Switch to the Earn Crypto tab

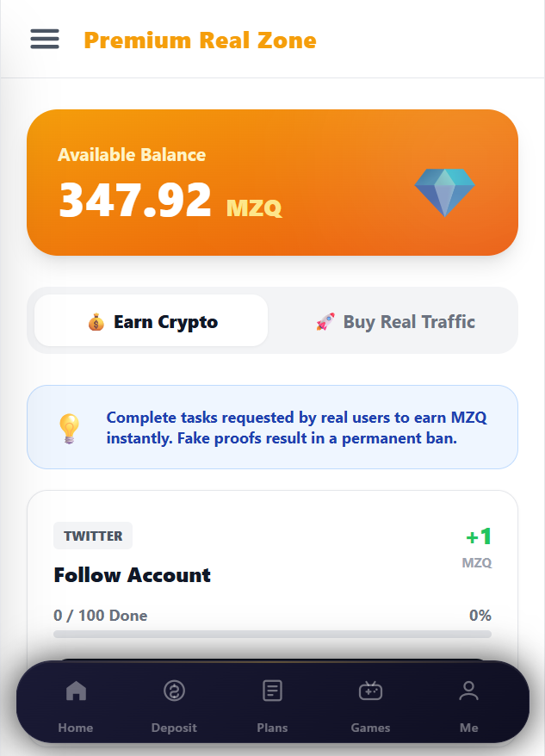152,321
